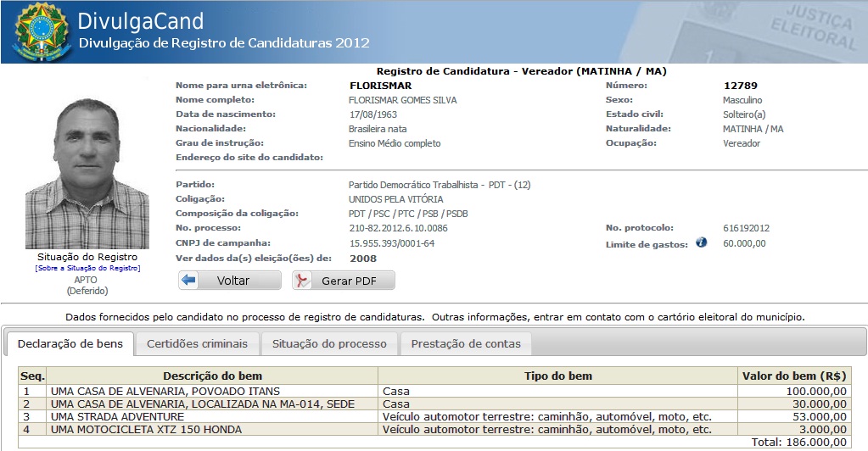Open 'Sobre a Situação do Registro' link

pyautogui.click(x=87, y=268)
